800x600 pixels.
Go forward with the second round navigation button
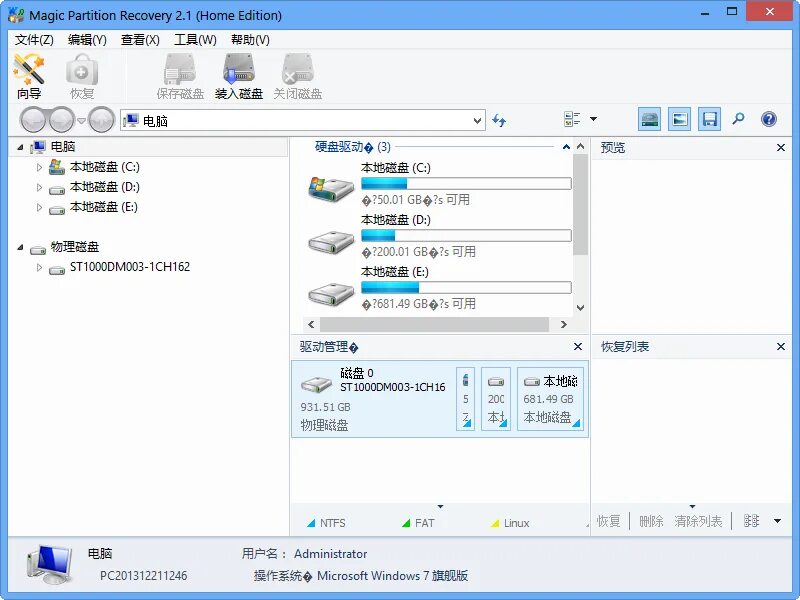[x=62, y=120]
